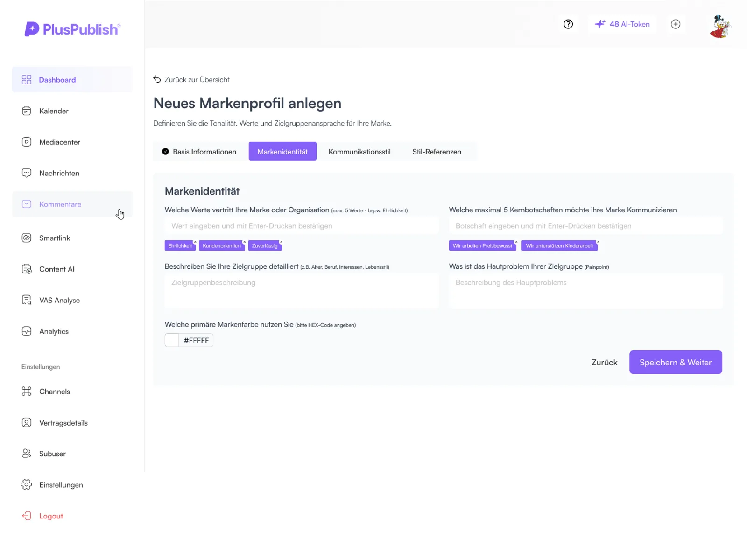Open the user avatar profile picture
Viewport: 747px width, 560px height.
719,26
